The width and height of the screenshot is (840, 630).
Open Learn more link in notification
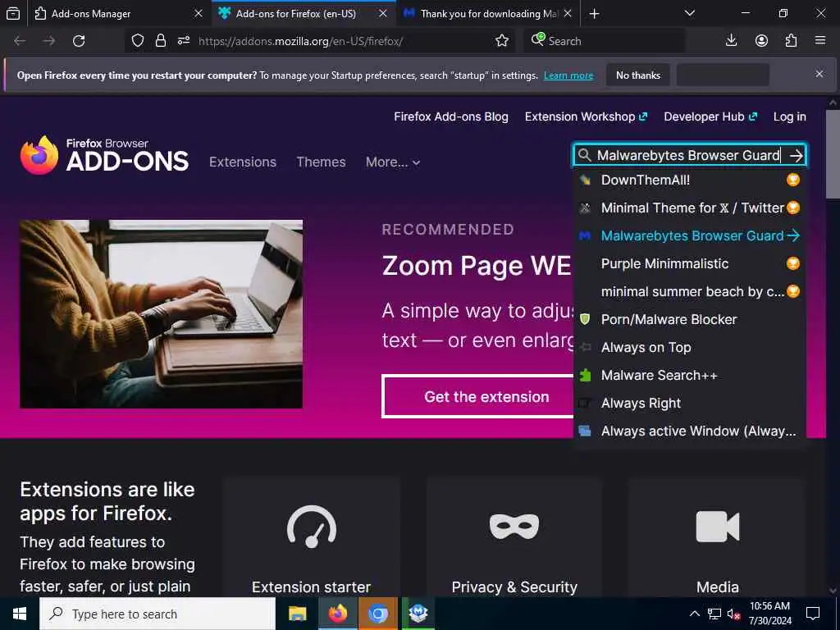[x=568, y=75]
